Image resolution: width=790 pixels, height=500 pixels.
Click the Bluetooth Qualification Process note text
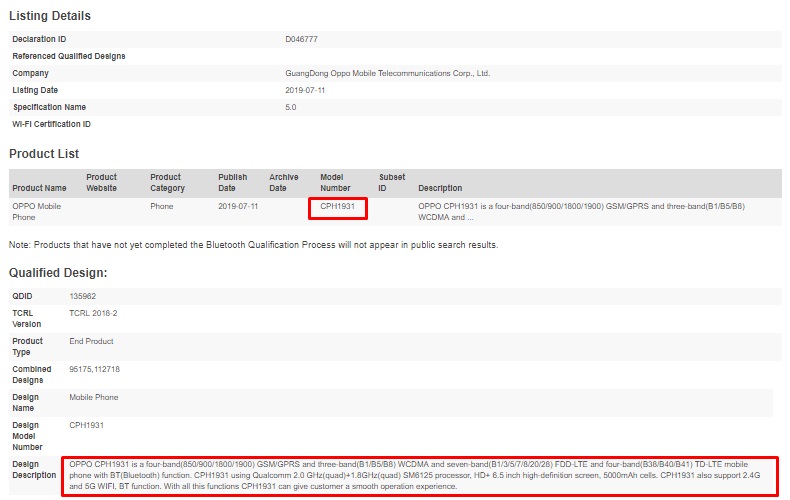tap(253, 245)
